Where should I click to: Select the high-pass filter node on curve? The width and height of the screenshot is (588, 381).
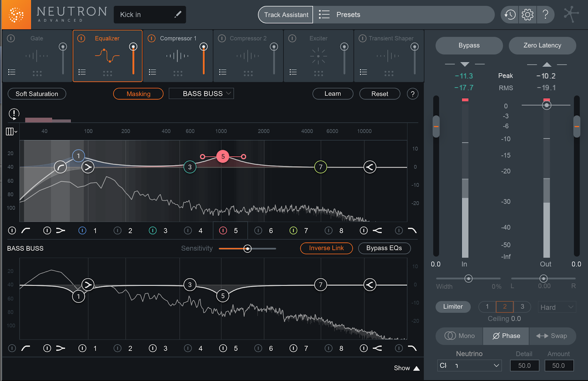[x=60, y=167]
